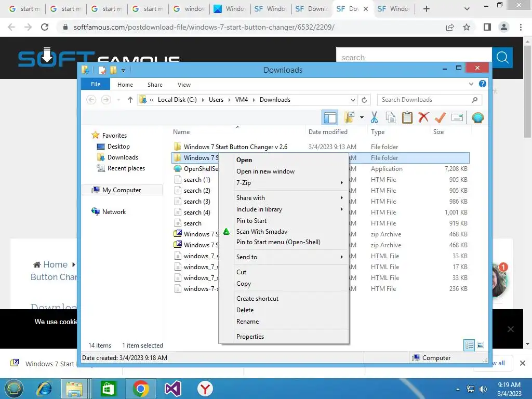The width and height of the screenshot is (532, 399).
Task: Open the address bar history dropdown
Action: click(x=353, y=100)
